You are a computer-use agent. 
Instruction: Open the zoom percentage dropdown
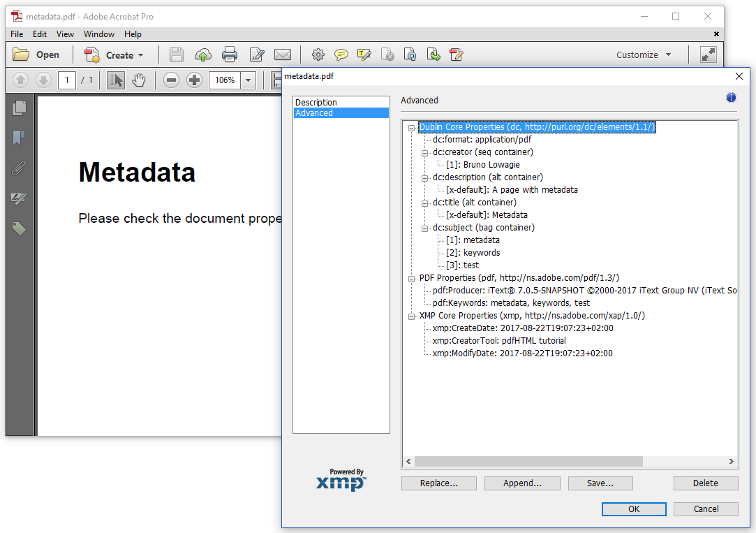tap(248, 80)
